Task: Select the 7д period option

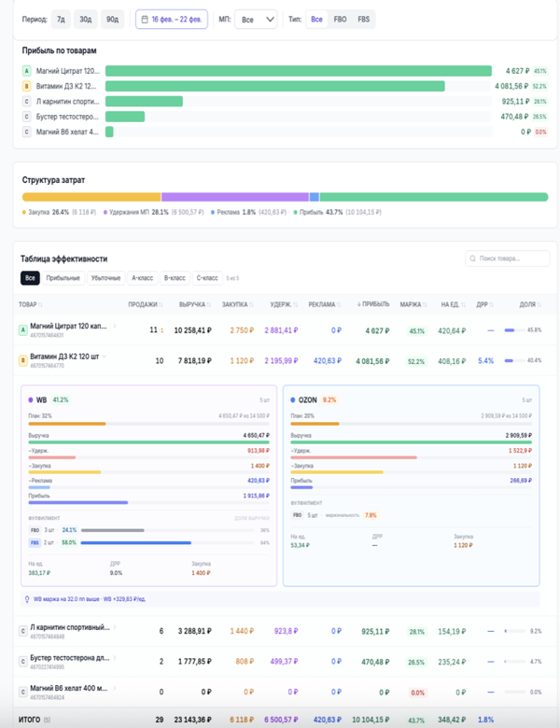Action: pos(61,19)
